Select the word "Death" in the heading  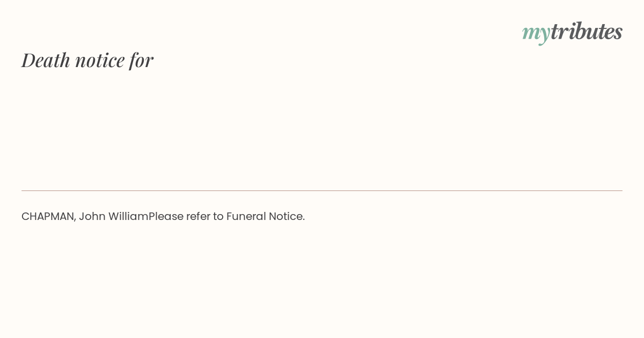point(46,60)
